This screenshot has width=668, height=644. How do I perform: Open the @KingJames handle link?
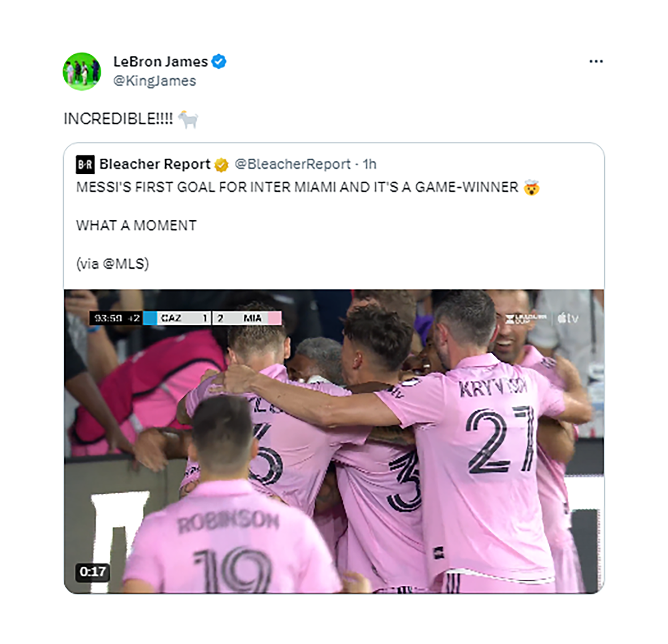tap(154, 81)
